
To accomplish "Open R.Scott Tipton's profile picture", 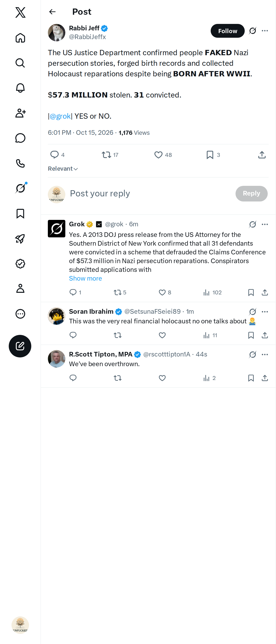I will pyautogui.click(x=57, y=359).
